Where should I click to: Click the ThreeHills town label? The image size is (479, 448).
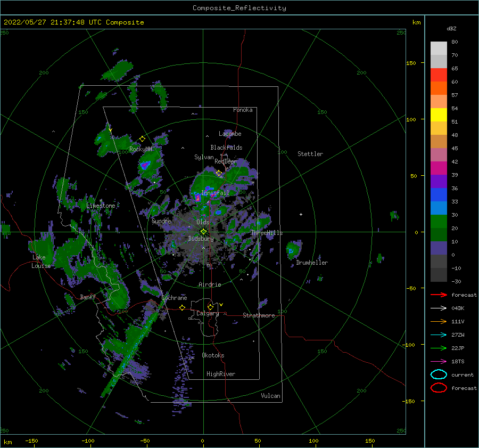(x=267, y=233)
